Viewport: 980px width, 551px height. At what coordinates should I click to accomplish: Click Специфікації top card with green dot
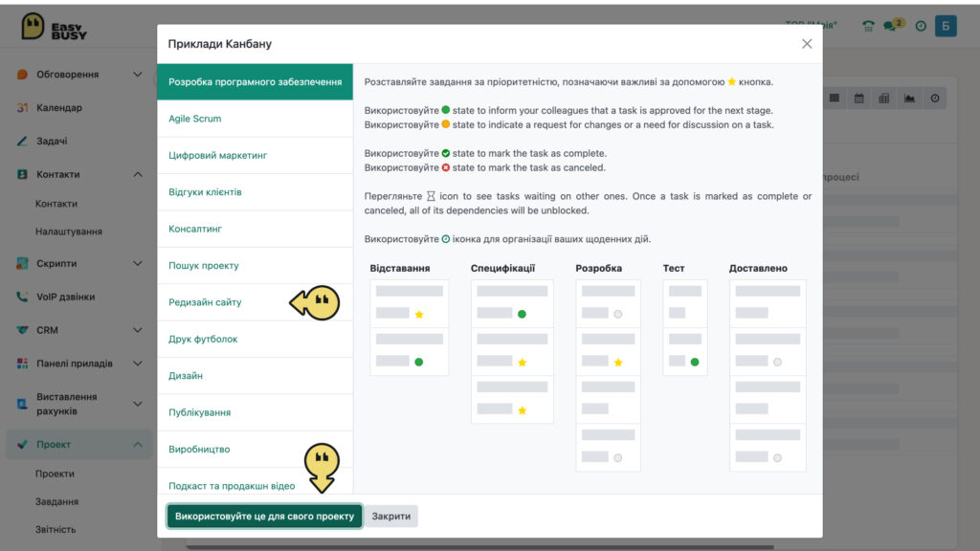tap(512, 303)
